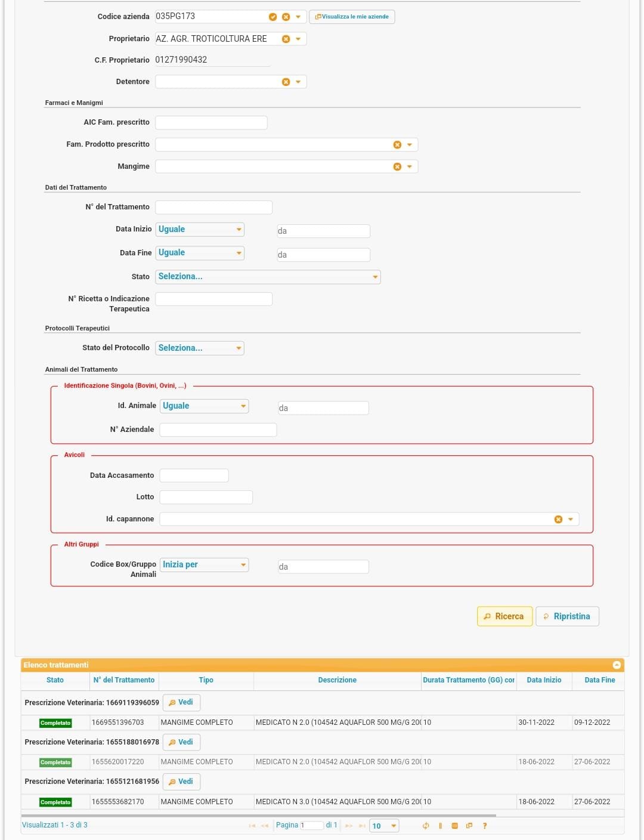
Task: Click the columns icon in grid pager
Action: (440, 826)
